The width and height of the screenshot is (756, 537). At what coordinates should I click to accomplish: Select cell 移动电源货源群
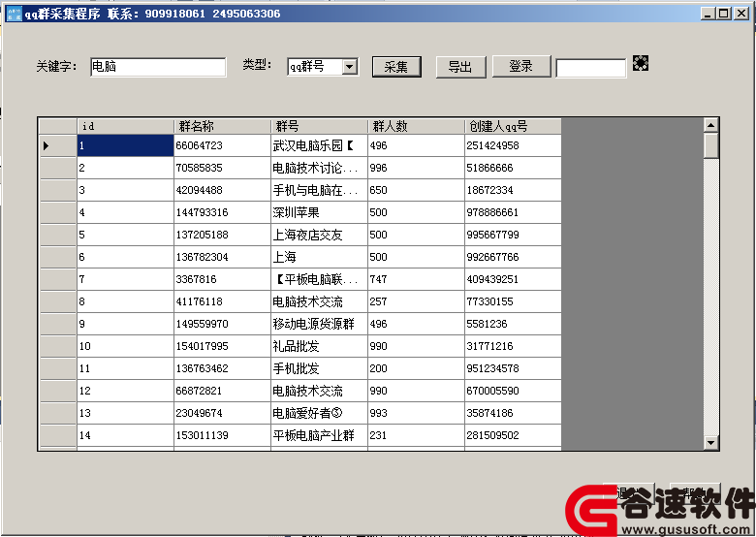point(319,324)
